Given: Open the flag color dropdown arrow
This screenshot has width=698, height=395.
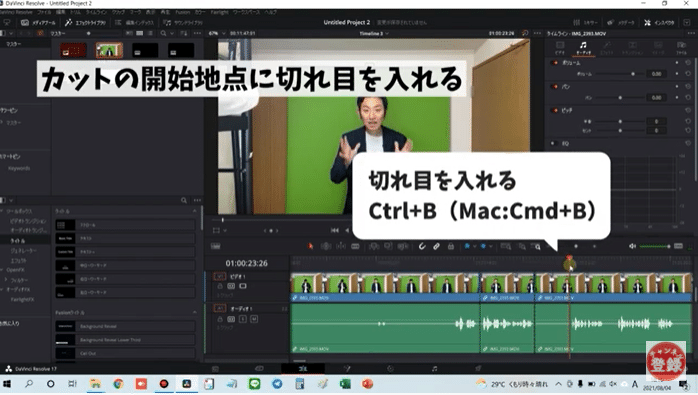Looking at the screenshot, I should coord(475,246).
